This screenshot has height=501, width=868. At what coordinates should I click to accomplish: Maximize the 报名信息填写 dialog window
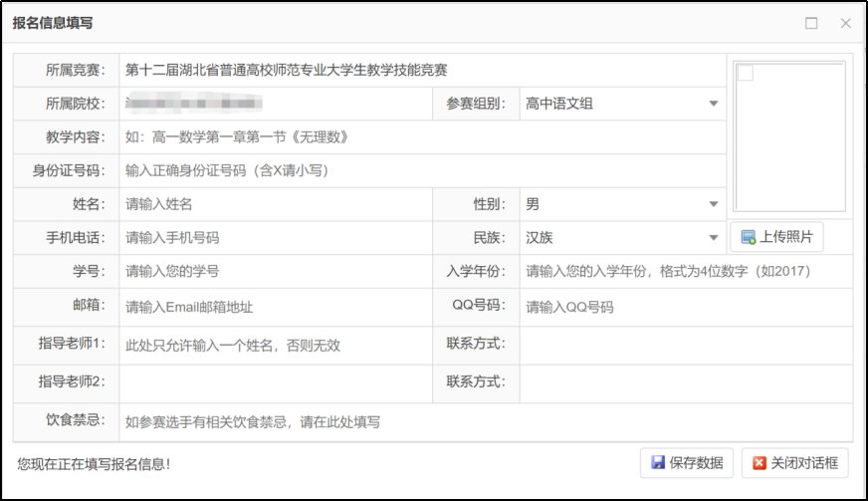[x=811, y=23]
